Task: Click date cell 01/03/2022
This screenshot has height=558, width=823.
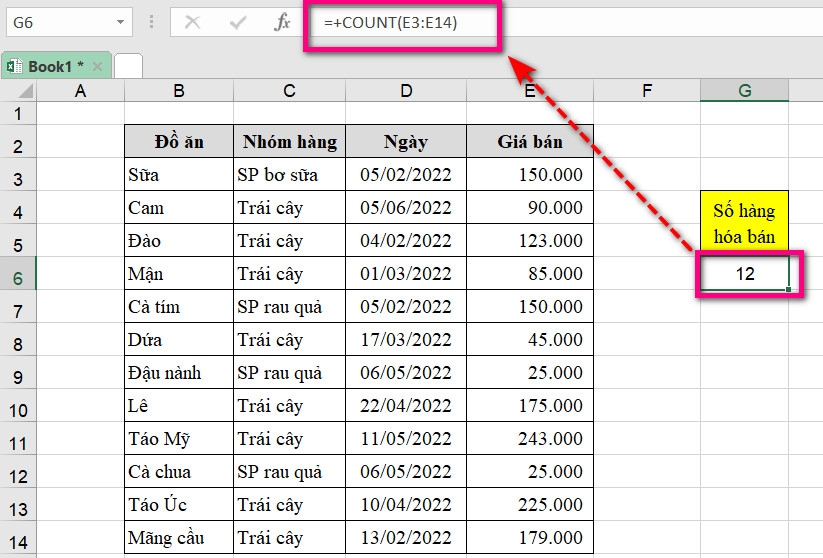Action: click(x=406, y=273)
